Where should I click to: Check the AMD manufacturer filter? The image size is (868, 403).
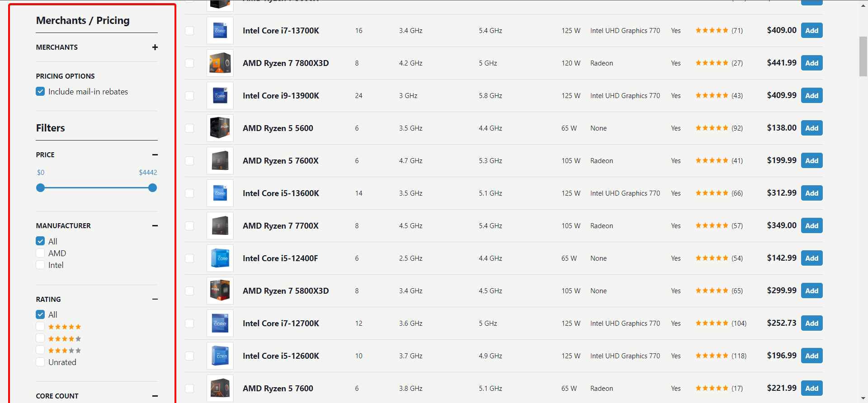click(x=40, y=253)
